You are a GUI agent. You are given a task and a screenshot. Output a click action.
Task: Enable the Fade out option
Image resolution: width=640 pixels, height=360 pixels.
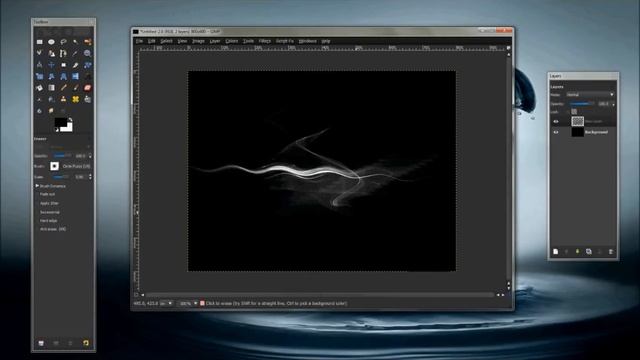(x=47, y=194)
